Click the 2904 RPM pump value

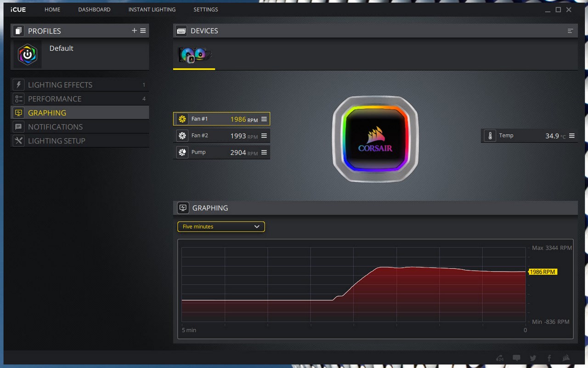(244, 153)
